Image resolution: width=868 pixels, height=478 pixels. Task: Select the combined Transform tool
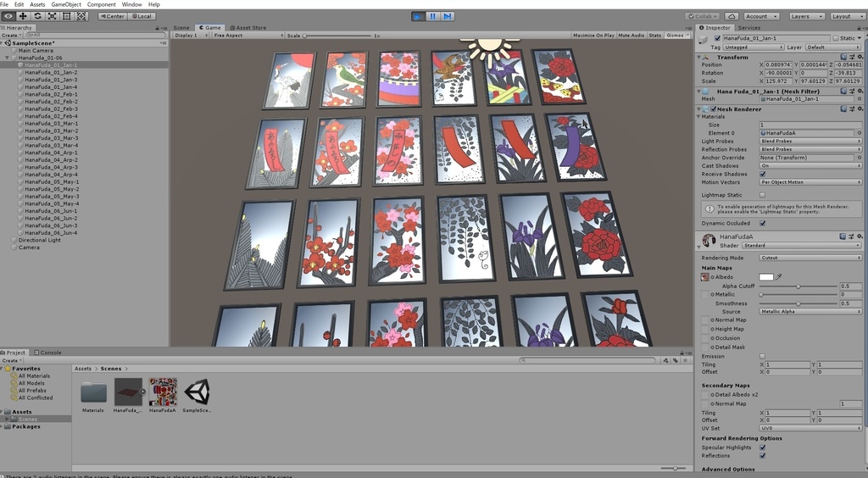tap(81, 16)
